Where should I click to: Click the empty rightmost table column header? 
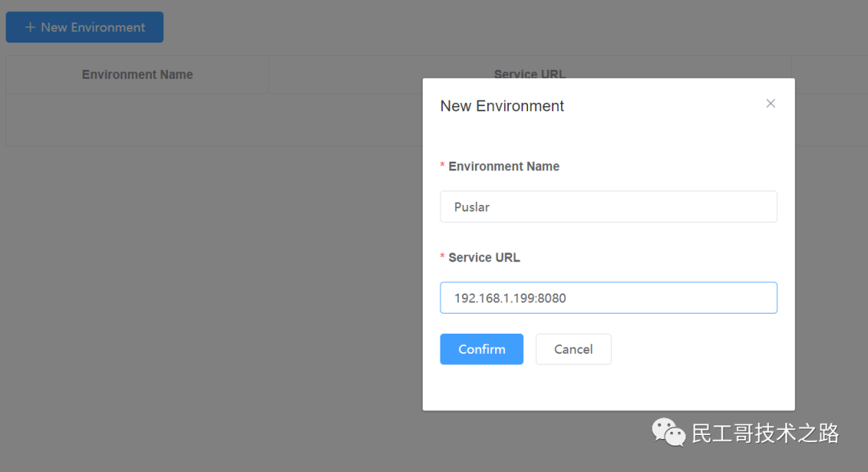pyautogui.click(x=829, y=74)
